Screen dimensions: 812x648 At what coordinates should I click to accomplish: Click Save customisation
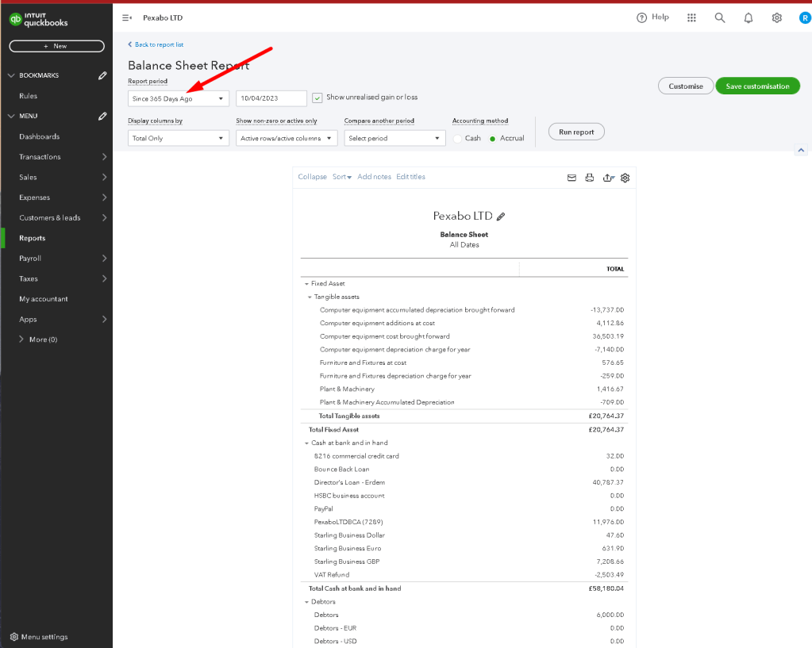(757, 86)
